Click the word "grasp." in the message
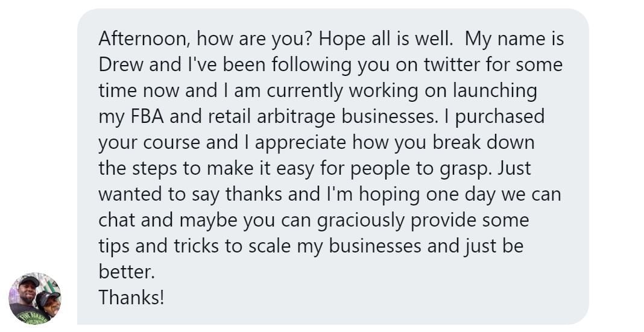This screenshot has width=644, height=332. point(463,168)
